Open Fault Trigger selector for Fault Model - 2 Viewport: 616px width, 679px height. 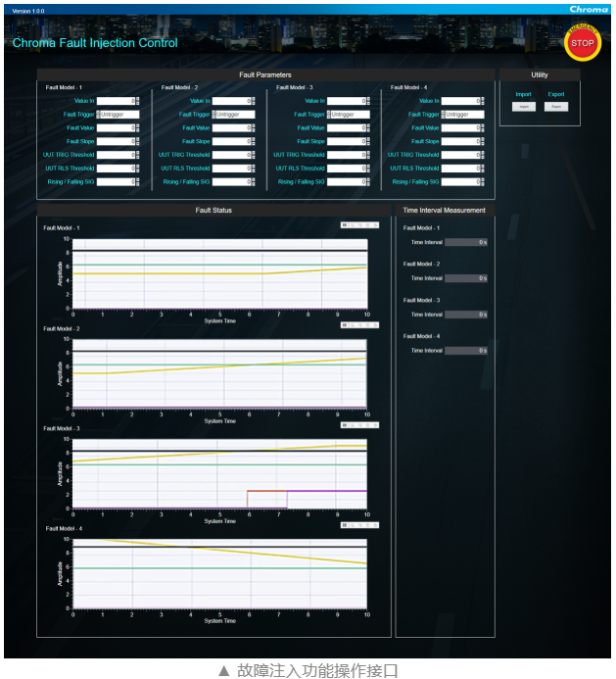tap(233, 115)
